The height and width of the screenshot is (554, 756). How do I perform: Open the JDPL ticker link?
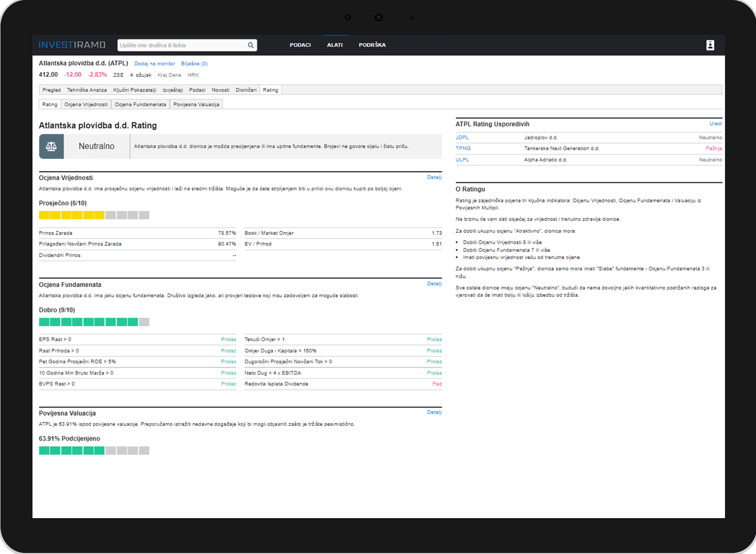(x=462, y=138)
